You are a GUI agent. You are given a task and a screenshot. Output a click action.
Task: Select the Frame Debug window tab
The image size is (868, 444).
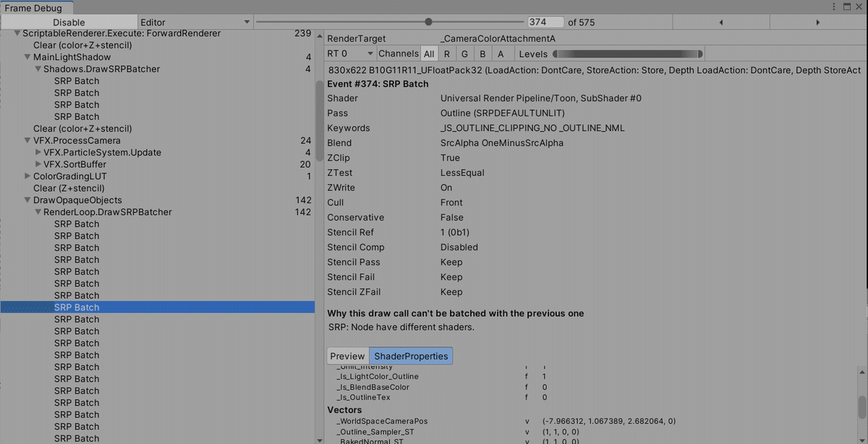[37, 7]
